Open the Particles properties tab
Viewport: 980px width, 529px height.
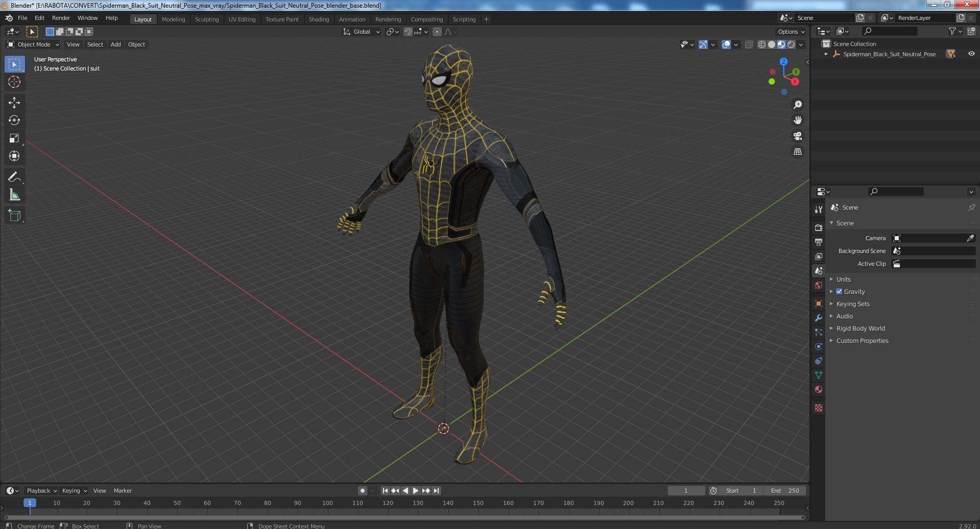tap(819, 332)
